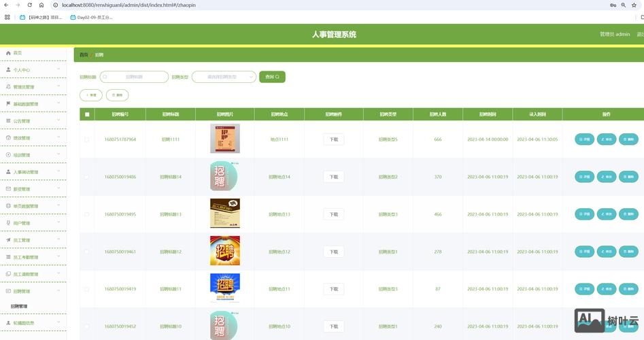Click the 招聘标题 text input field
644x340 pixels.
(x=139, y=78)
